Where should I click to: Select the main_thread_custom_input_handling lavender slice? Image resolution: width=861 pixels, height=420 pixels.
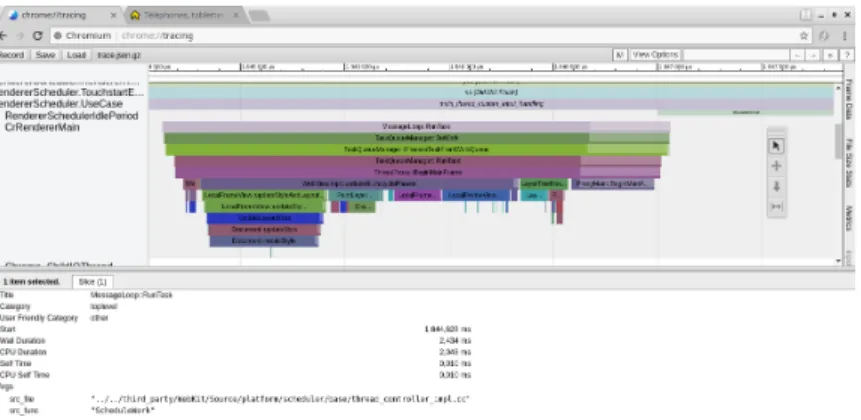(x=491, y=104)
